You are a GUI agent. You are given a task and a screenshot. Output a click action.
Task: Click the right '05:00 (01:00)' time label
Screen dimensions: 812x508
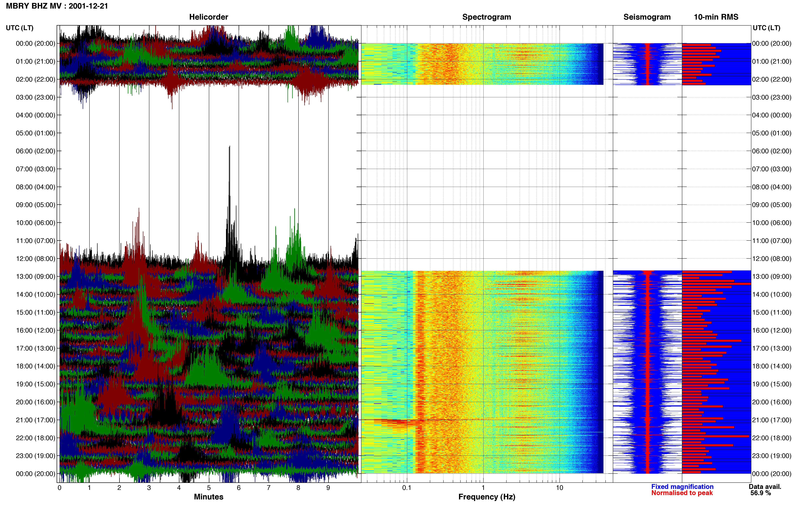771,133
